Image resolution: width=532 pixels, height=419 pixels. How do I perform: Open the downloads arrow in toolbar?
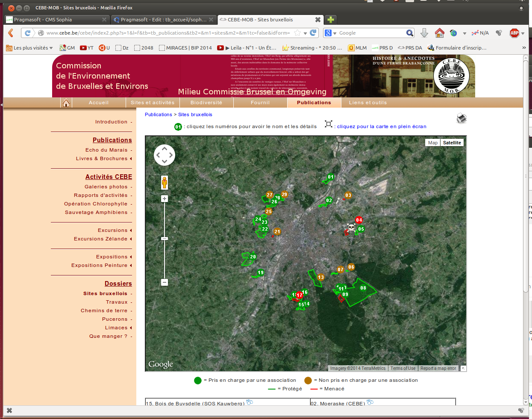tap(424, 33)
